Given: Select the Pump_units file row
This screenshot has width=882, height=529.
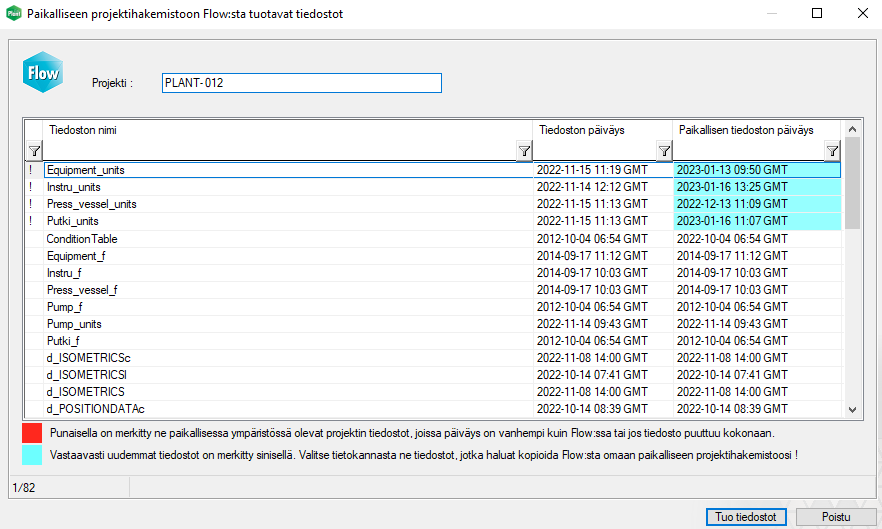Looking at the screenshot, I should [74, 324].
